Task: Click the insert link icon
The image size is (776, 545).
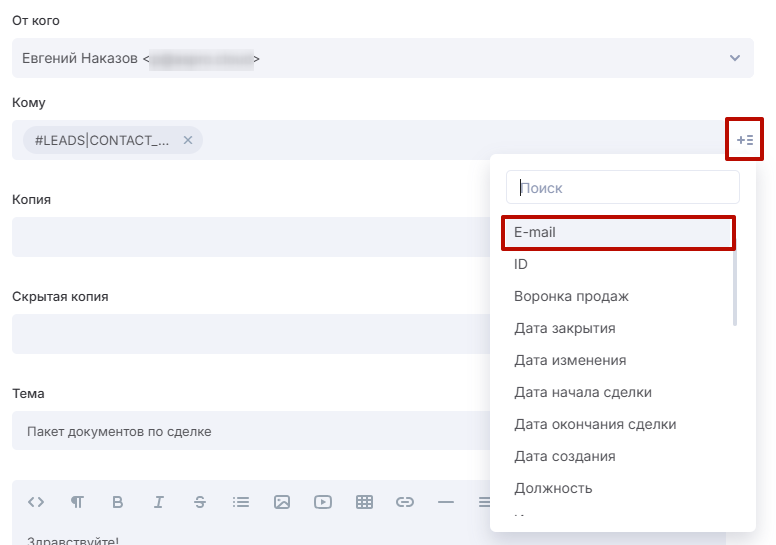Action: pyautogui.click(x=404, y=502)
